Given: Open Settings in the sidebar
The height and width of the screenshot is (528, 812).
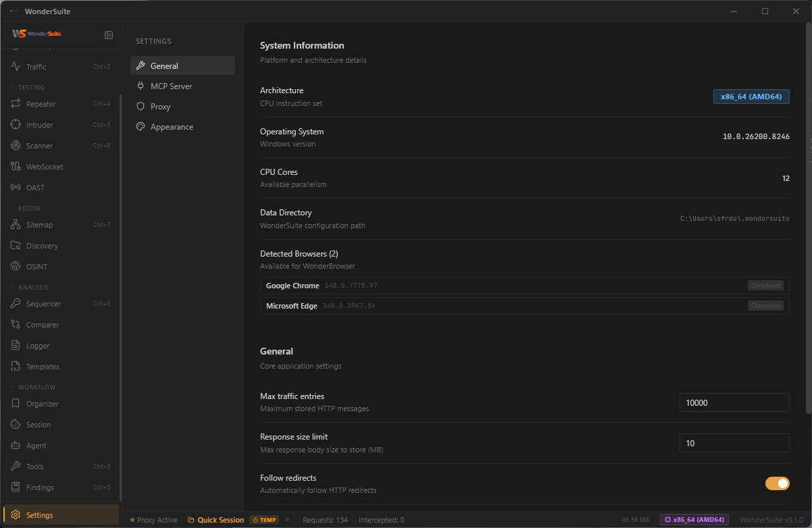Looking at the screenshot, I should coord(61,515).
